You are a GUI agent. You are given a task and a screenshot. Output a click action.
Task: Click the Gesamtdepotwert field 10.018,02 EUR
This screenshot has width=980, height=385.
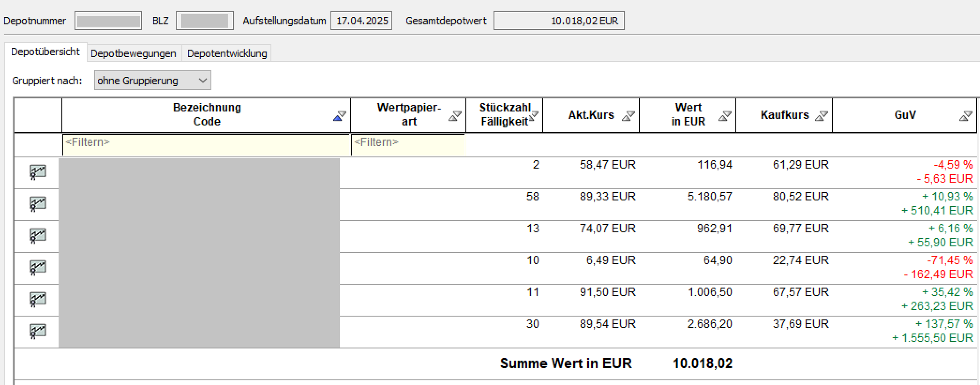pos(559,21)
